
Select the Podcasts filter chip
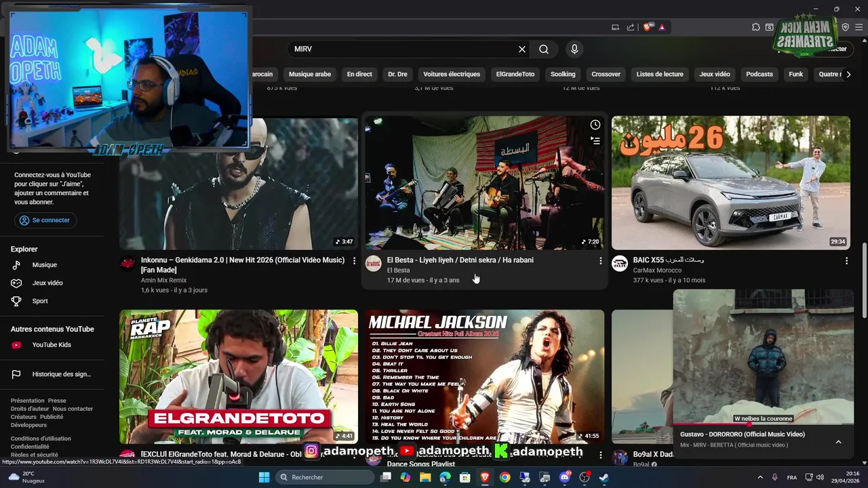pyautogui.click(x=759, y=75)
